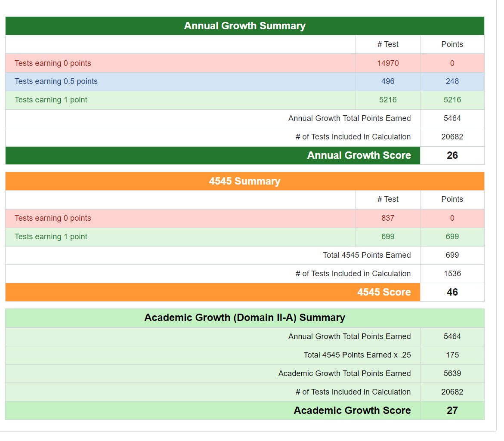Viewport: 504px width, 441px height.
Task: Select Annual Growth Total Points Earned 5464
Action: [452, 118]
